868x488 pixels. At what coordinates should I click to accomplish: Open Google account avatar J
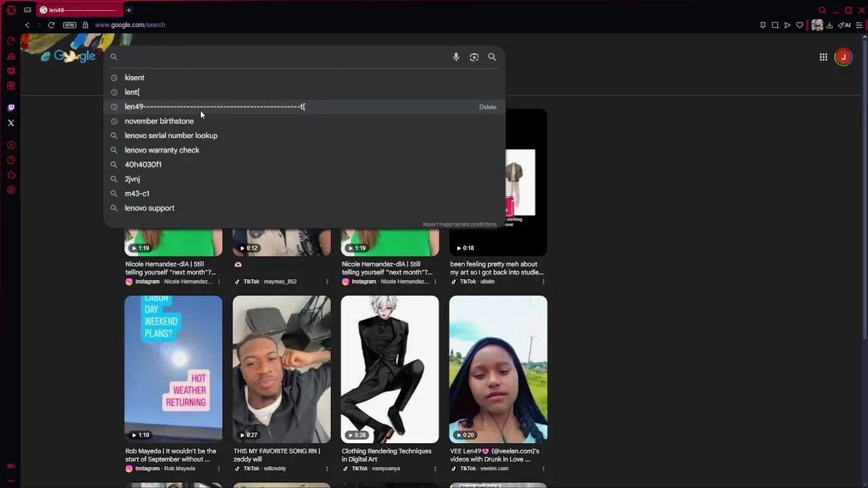tap(844, 57)
